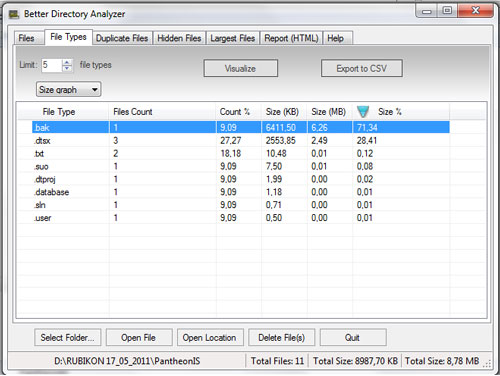Select the .database file type row
The width and height of the screenshot is (500, 376).
(241, 192)
